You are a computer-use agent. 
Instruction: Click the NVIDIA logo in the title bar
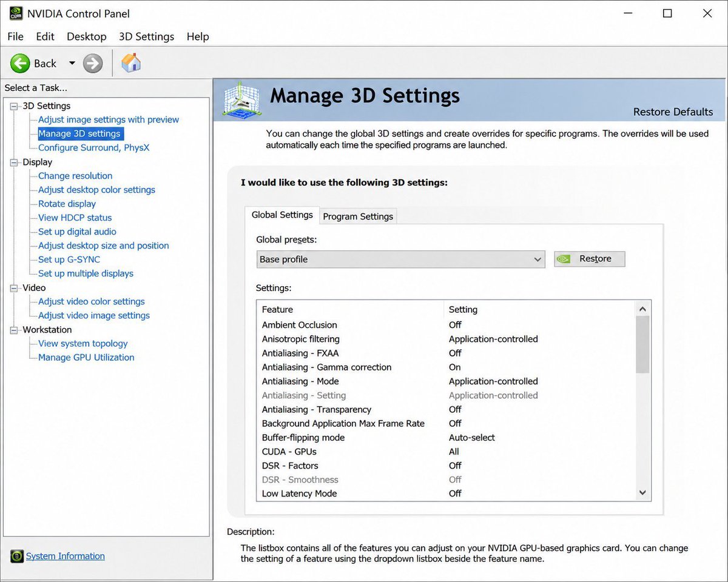click(x=16, y=13)
